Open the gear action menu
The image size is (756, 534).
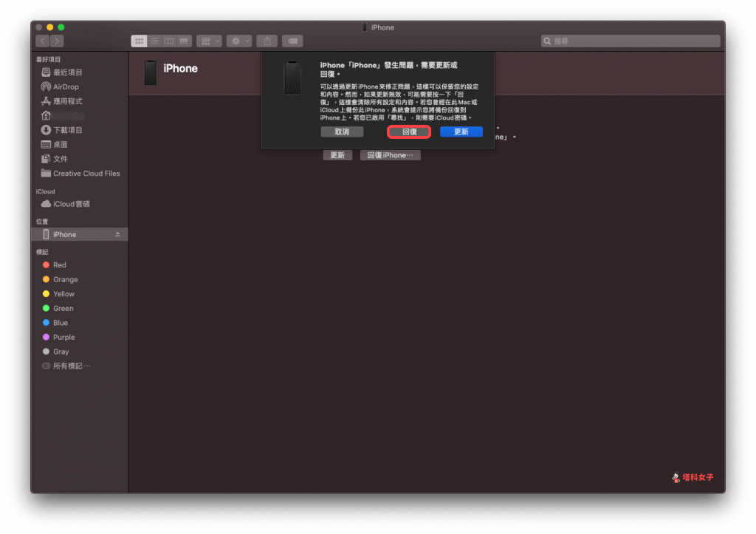(x=239, y=41)
